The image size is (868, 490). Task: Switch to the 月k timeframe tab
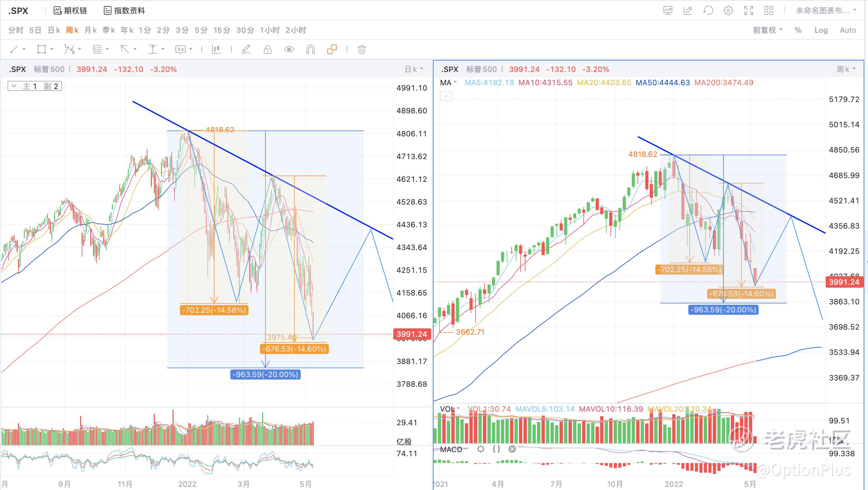(x=90, y=30)
